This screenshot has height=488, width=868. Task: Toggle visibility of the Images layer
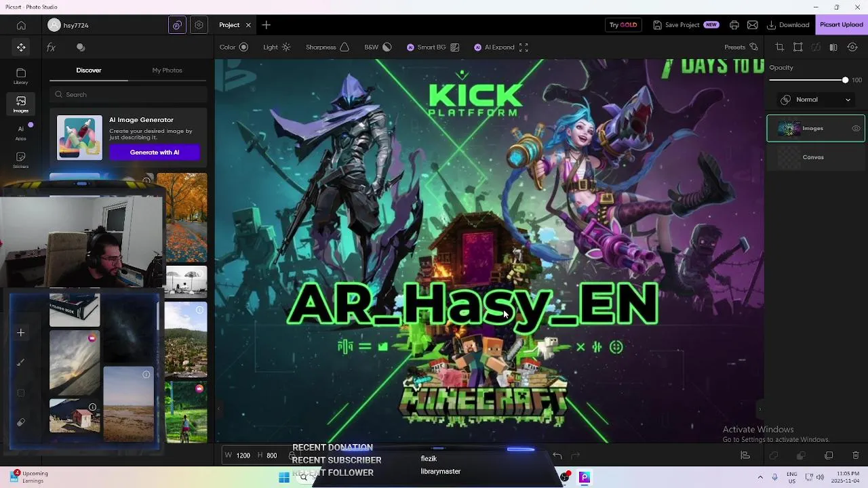[856, 129]
